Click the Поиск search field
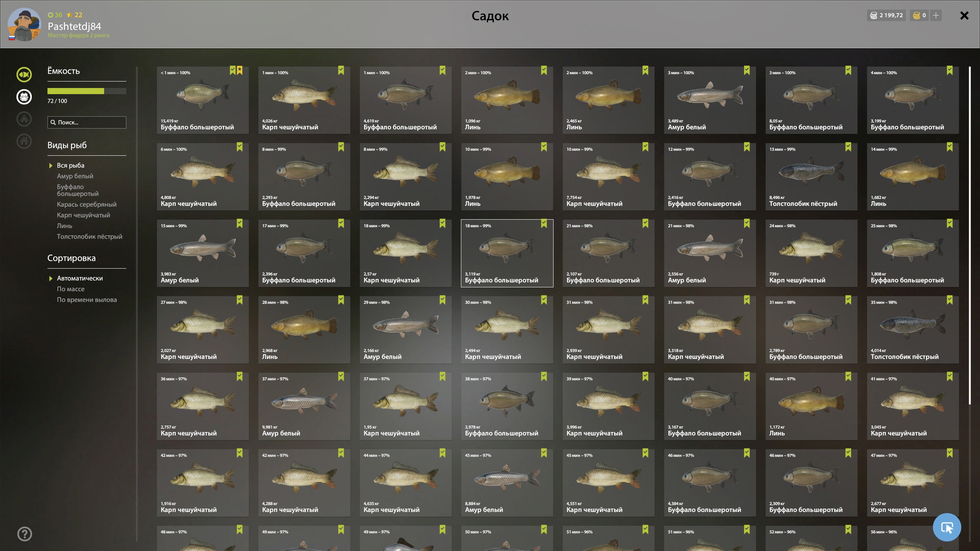The height and width of the screenshot is (551, 980). point(87,122)
